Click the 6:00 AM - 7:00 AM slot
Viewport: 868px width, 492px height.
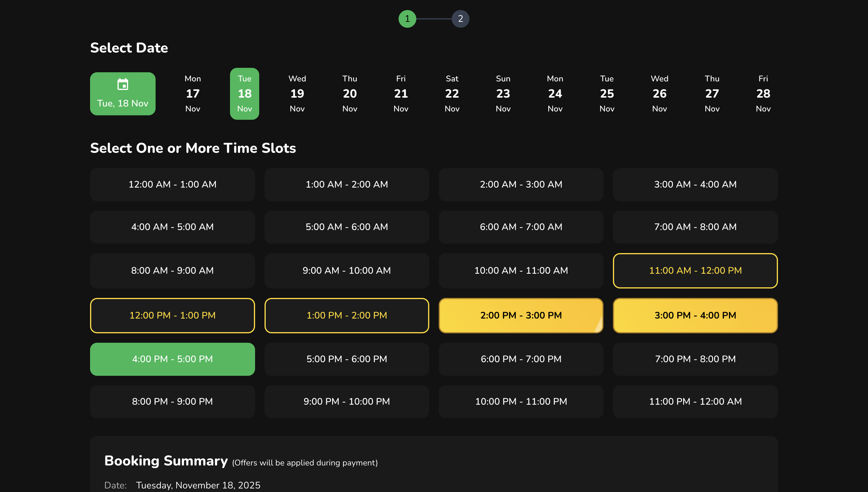pos(521,227)
